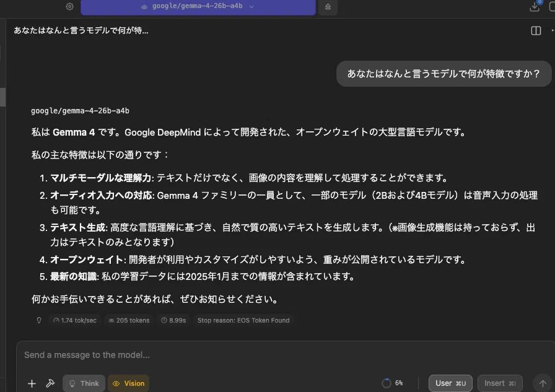
Task: Click the 205 tokens stat
Action: [129, 320]
